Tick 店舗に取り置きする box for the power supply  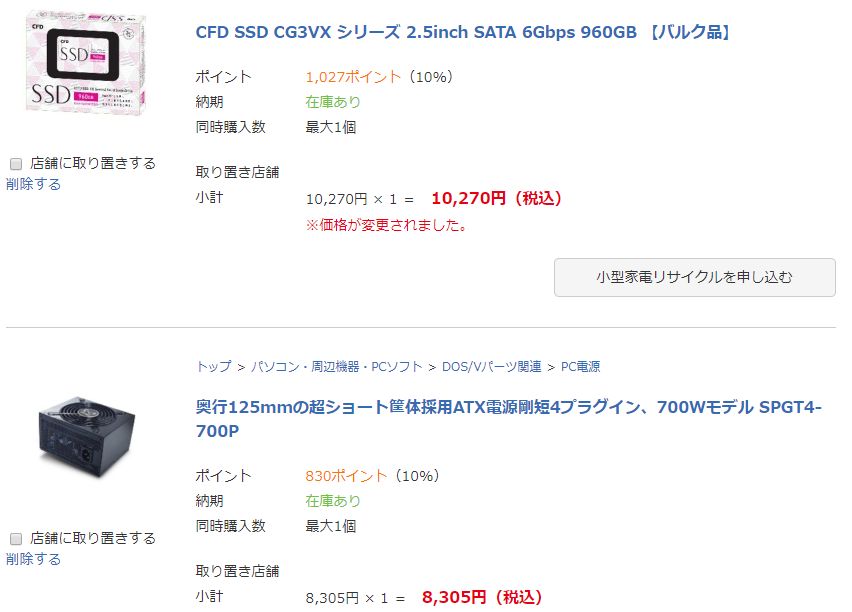tap(16, 538)
